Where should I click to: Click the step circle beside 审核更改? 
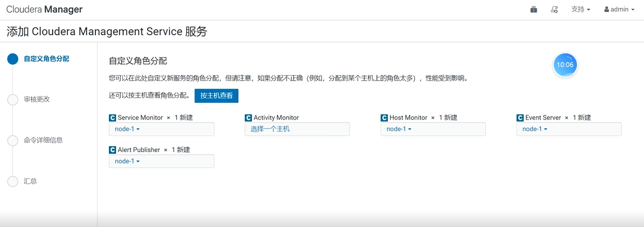point(13,100)
